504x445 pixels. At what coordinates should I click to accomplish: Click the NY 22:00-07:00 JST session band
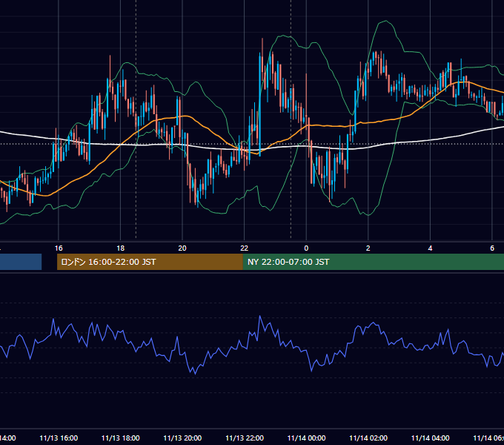(373, 262)
